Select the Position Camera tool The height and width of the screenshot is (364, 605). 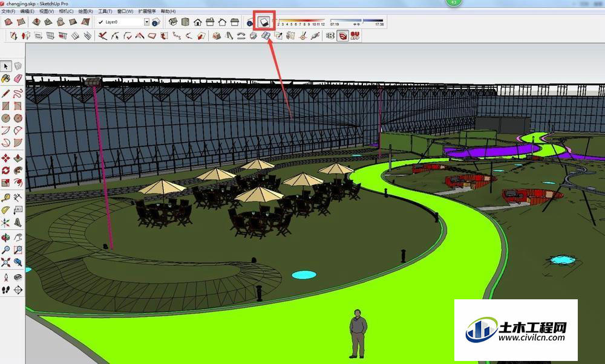pyautogui.click(x=6, y=278)
